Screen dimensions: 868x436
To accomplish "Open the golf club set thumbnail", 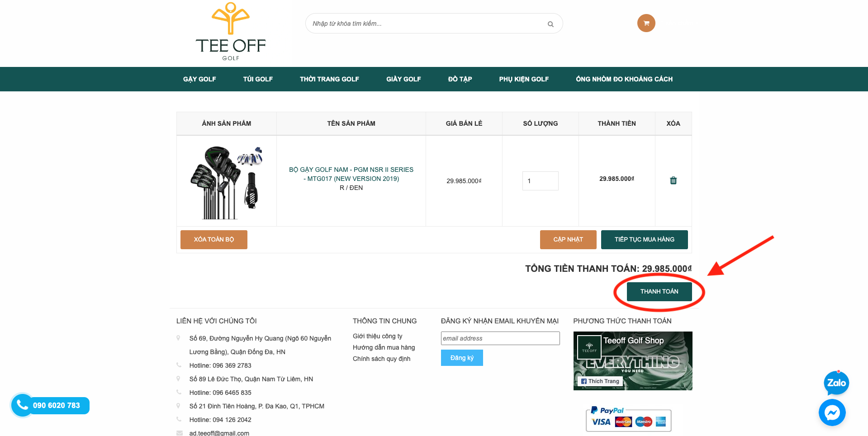I will (x=227, y=182).
